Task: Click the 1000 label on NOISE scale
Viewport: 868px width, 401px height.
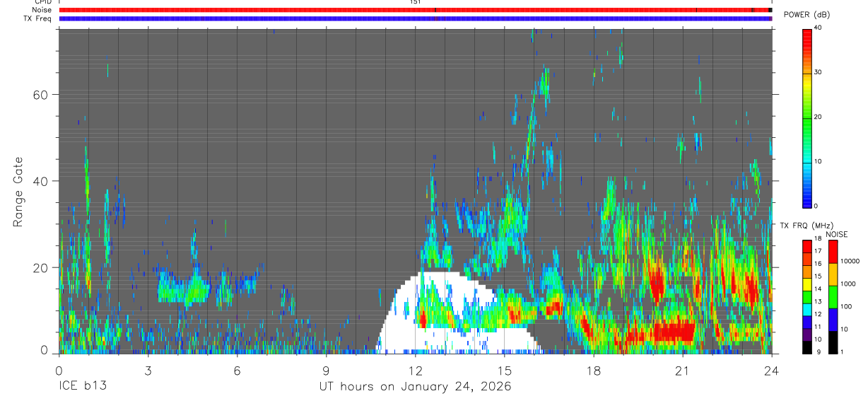Action: point(848,284)
